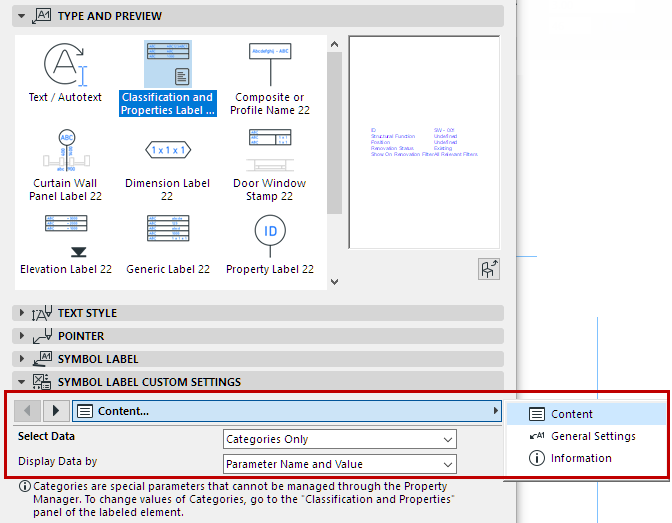Collapse the Type and Preview panel
Screen dimensions: 672x523
click(x=21, y=16)
